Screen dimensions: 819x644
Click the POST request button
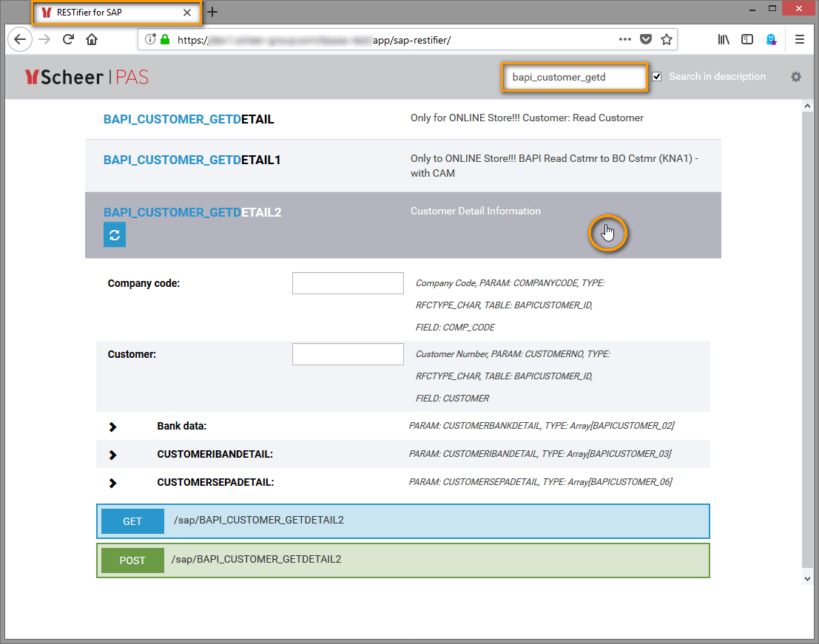click(132, 560)
